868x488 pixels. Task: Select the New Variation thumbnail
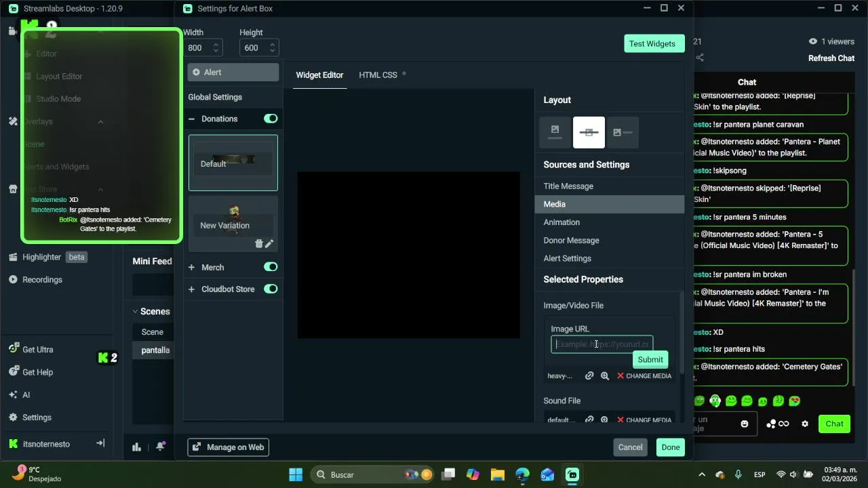click(233, 224)
